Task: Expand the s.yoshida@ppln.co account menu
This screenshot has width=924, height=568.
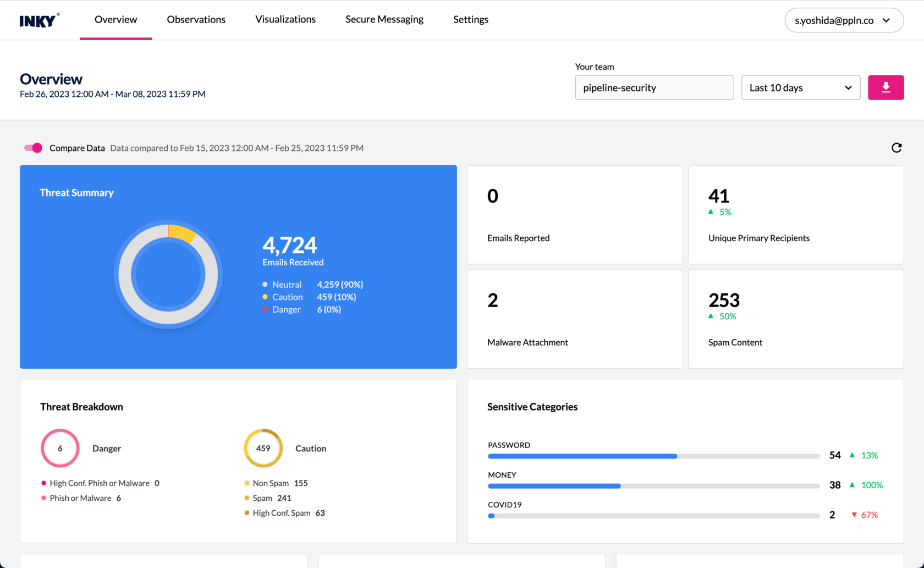Action: [x=843, y=20]
